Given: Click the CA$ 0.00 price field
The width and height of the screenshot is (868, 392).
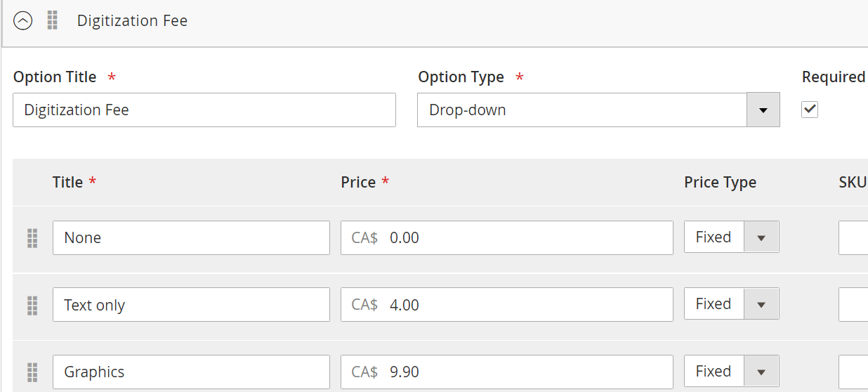Looking at the screenshot, I should (507, 238).
